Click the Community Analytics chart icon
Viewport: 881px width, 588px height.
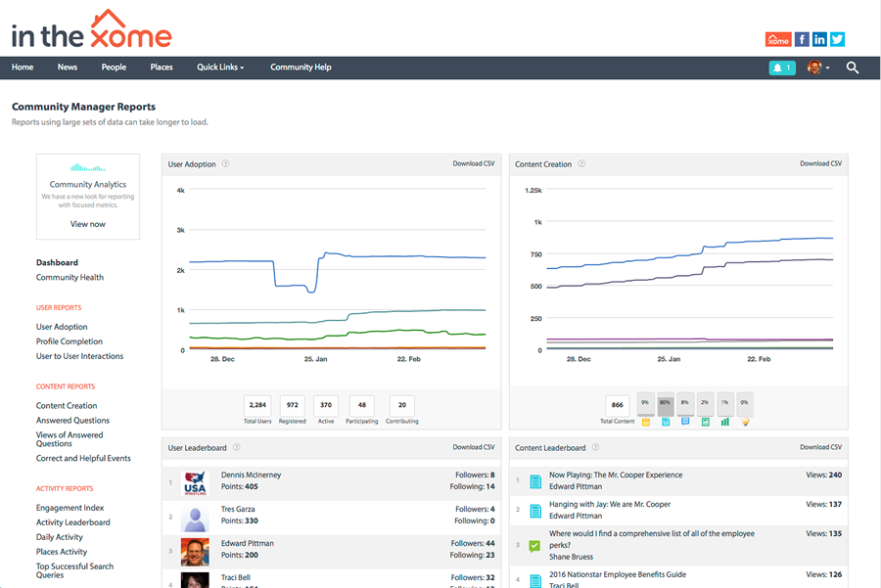pyautogui.click(x=88, y=167)
